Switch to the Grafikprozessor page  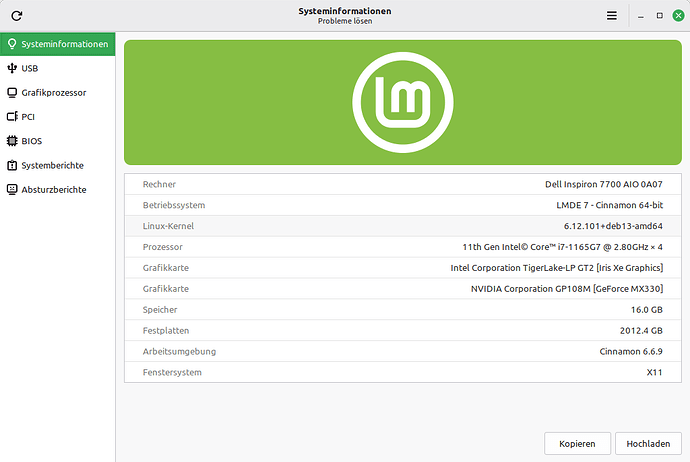(x=58, y=92)
